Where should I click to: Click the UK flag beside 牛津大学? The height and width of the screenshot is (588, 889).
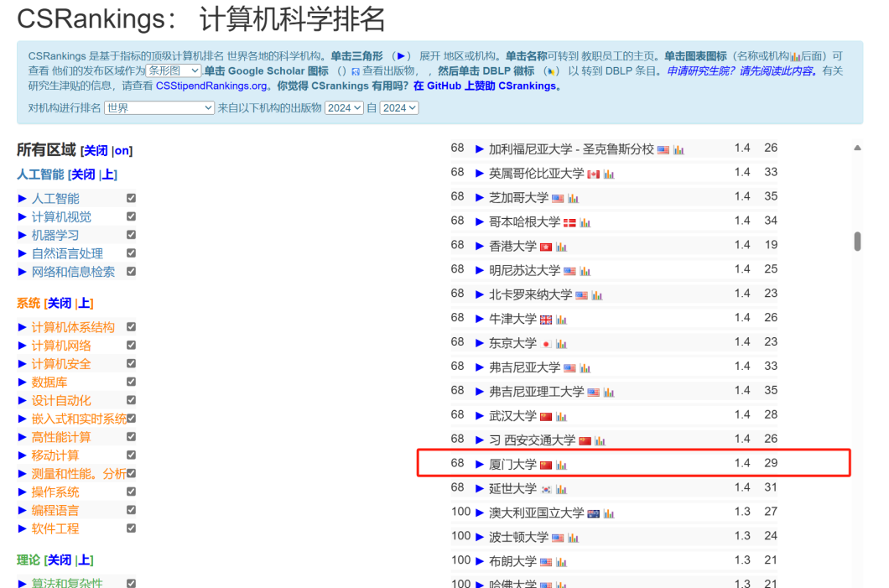click(x=546, y=320)
